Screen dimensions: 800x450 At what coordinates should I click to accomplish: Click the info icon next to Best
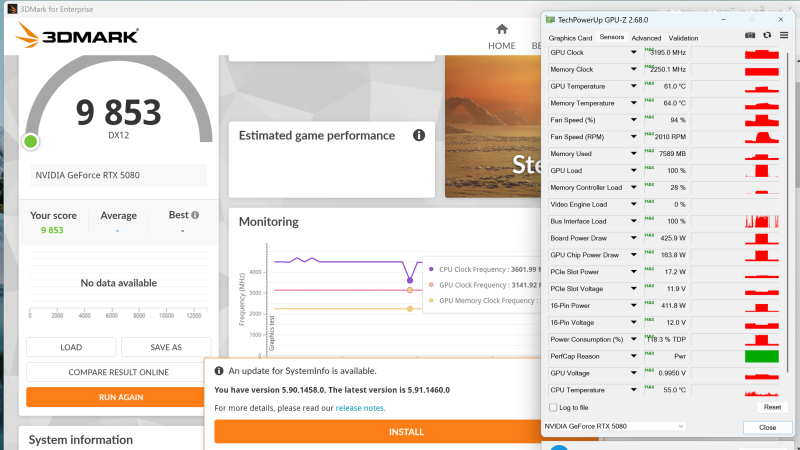pyautogui.click(x=195, y=215)
